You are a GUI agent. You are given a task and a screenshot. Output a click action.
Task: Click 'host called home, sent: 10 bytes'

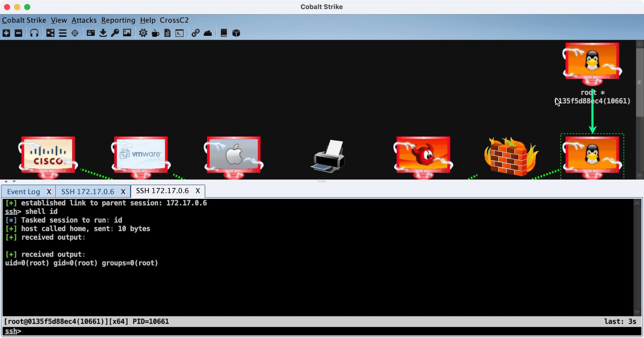click(78, 228)
